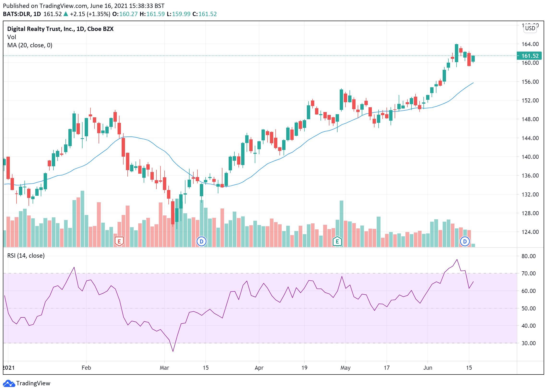The image size is (547, 392).
Task: Click the Published on TradingView.com header text
Action: (x=84, y=6)
